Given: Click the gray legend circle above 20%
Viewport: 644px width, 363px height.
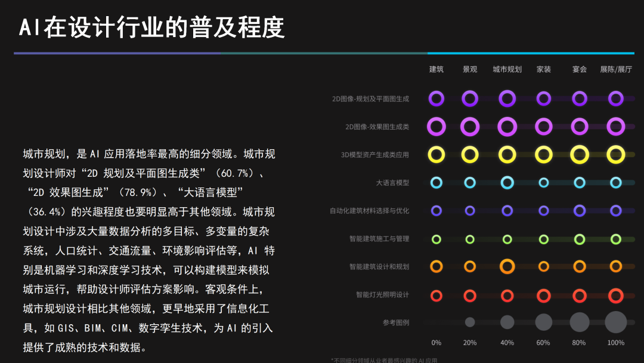Looking at the screenshot, I should pyautogui.click(x=470, y=322).
